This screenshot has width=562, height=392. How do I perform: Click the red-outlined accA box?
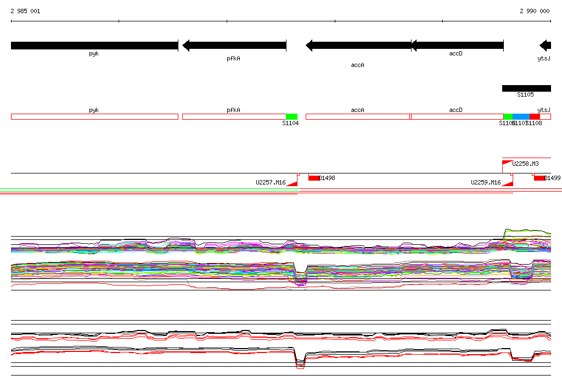(358, 116)
